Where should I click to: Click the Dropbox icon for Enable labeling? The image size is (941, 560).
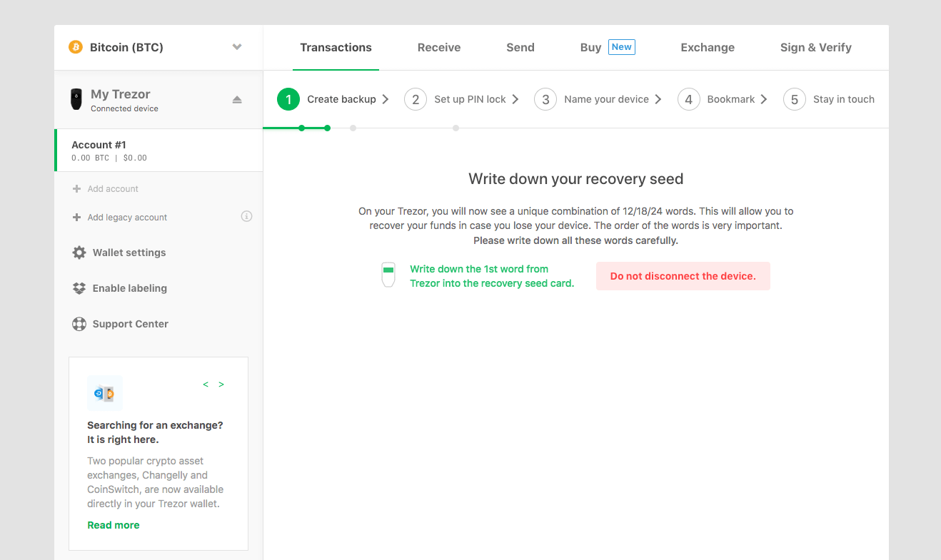[79, 288]
